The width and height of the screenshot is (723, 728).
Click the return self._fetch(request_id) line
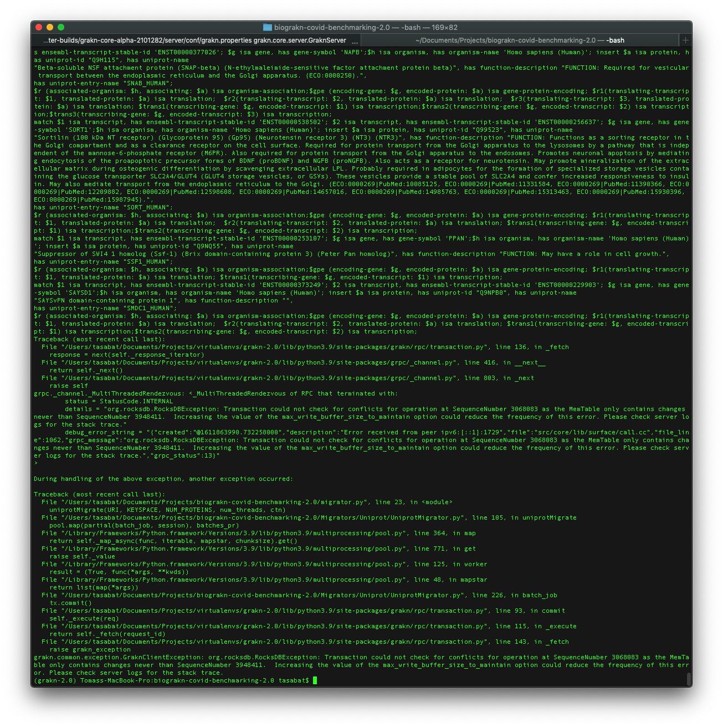point(107,634)
